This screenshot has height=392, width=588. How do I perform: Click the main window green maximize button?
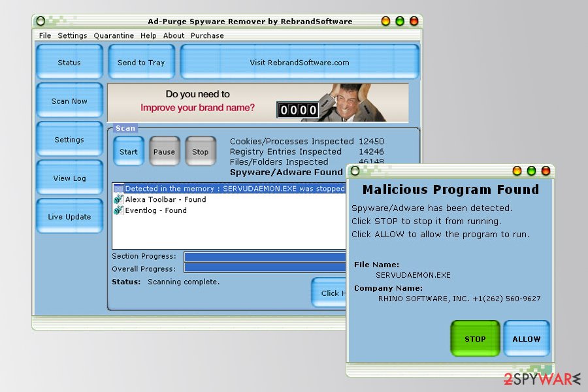(400, 21)
